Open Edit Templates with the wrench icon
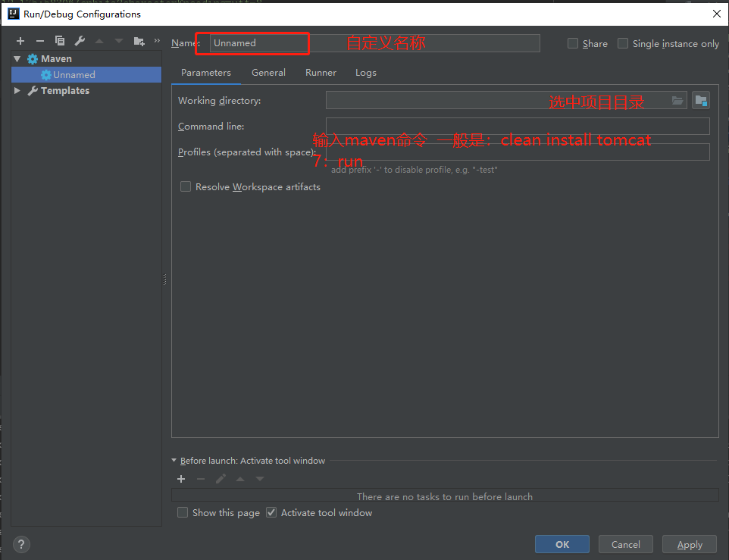The width and height of the screenshot is (729, 560). coord(80,41)
